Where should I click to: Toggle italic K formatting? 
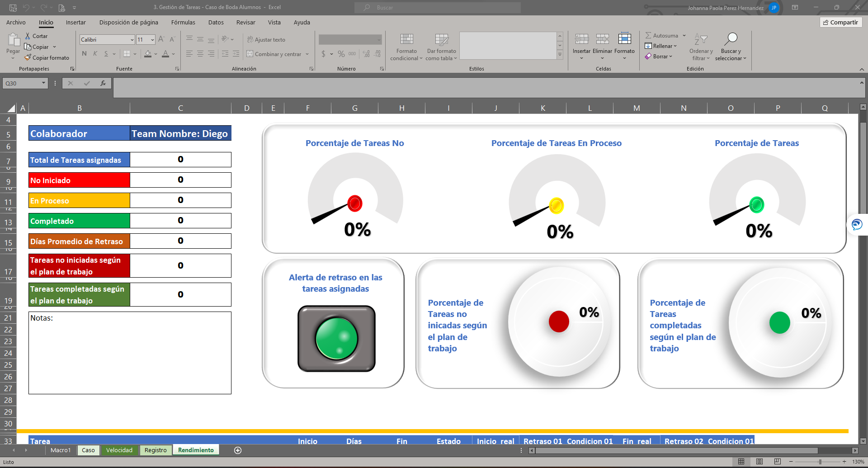[95, 54]
